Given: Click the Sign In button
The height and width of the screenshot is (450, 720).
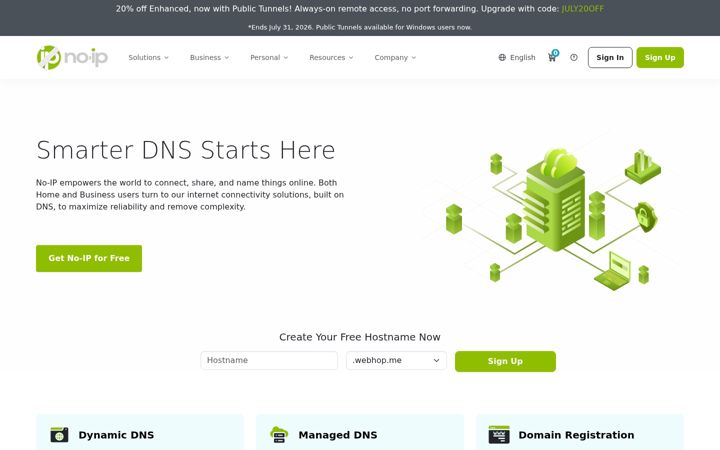Looking at the screenshot, I should [610, 57].
